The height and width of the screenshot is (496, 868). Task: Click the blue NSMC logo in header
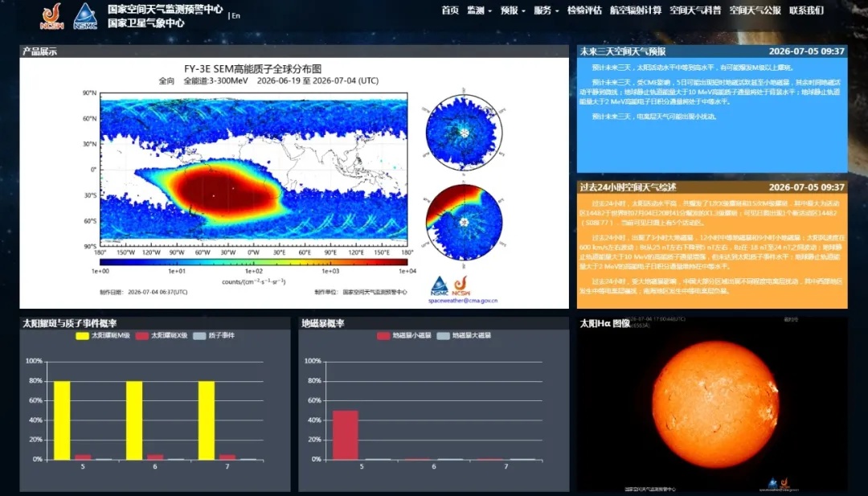(x=85, y=16)
